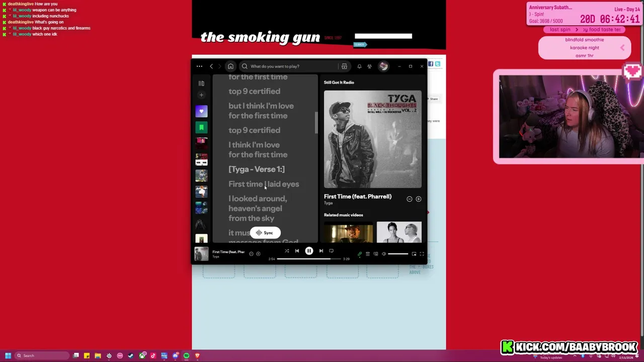The image size is (644, 362).
Task: Add song to Liked Songs in Now Playing panel
Action: point(418,199)
